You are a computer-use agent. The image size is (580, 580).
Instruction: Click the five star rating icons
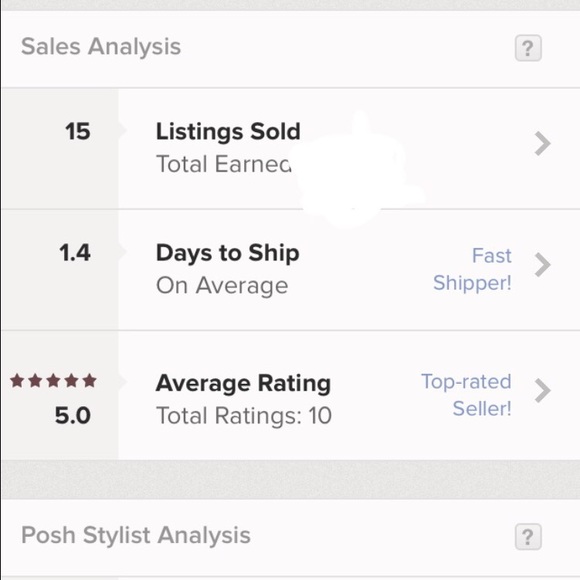pyautogui.click(x=53, y=381)
